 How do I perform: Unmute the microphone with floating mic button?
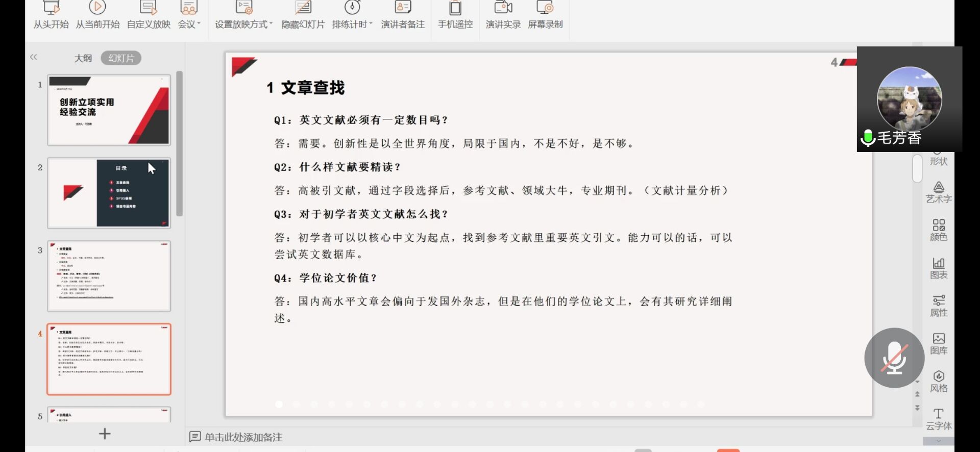point(894,358)
